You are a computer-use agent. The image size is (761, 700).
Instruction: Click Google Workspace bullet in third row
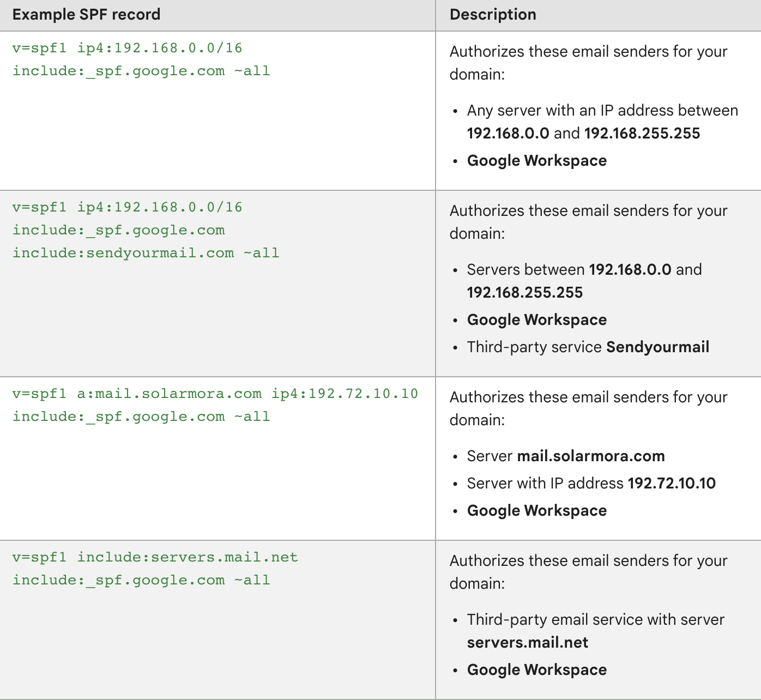tap(537, 511)
